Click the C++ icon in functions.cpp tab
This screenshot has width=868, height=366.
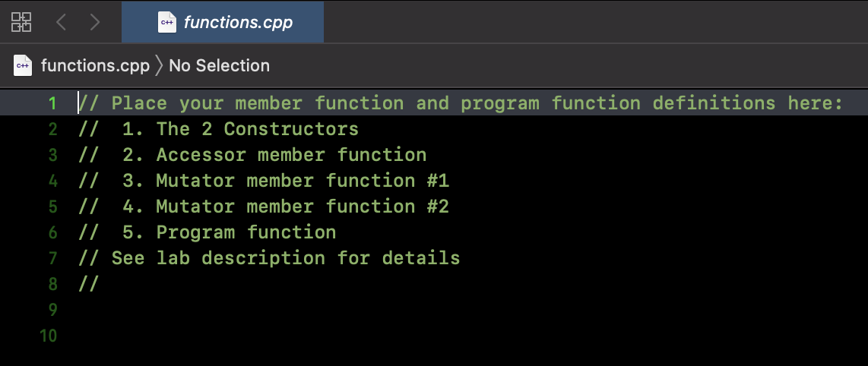point(167,22)
